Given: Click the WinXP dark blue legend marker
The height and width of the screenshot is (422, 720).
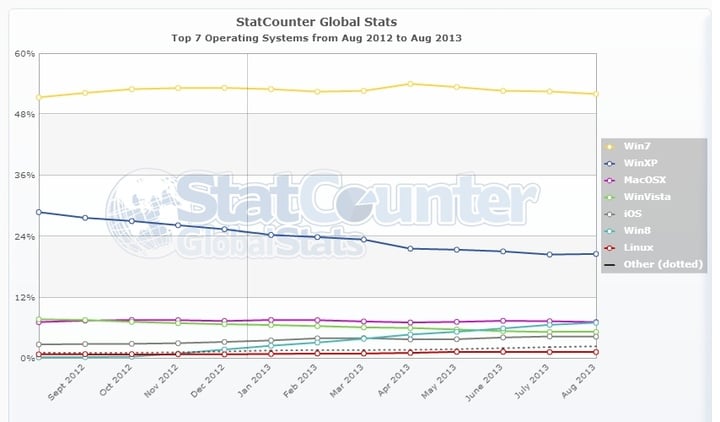Looking at the screenshot, I should coord(610,163).
